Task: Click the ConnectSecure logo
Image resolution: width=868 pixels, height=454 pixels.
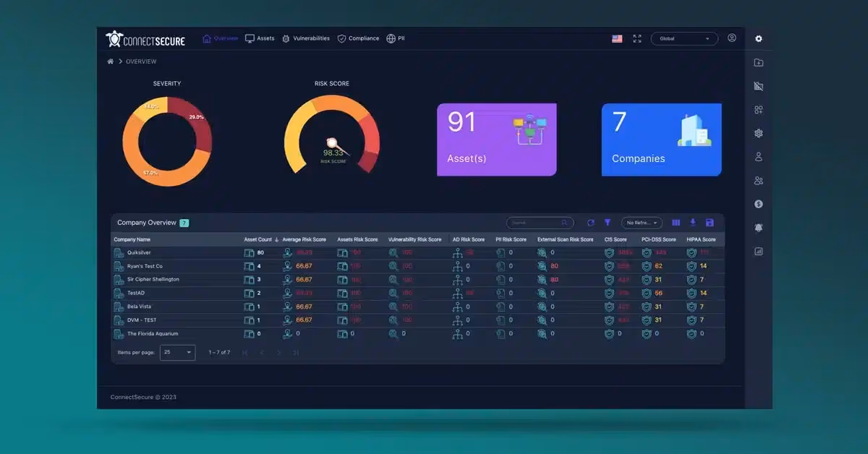Action: (145, 39)
